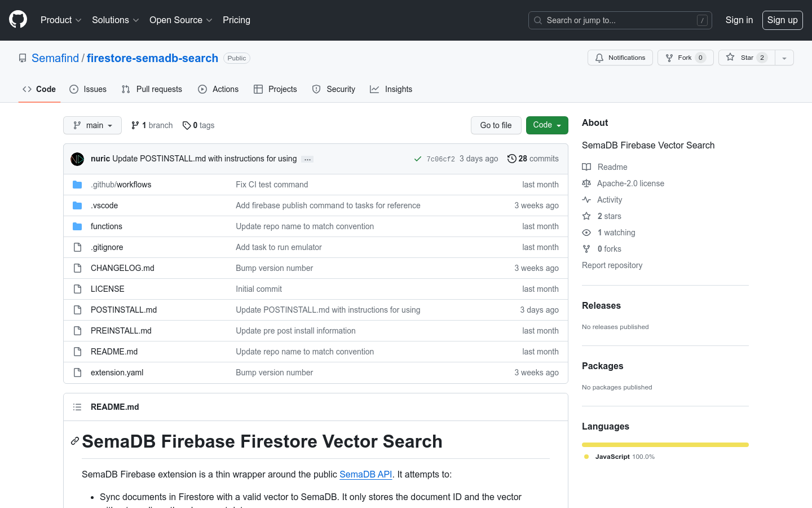Open the README outline list icon

[77, 407]
